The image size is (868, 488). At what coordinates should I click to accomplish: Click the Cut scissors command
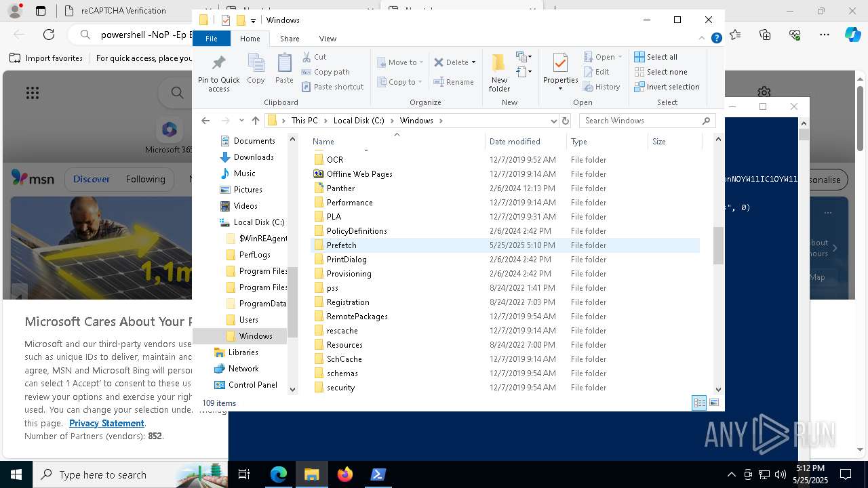pos(314,57)
